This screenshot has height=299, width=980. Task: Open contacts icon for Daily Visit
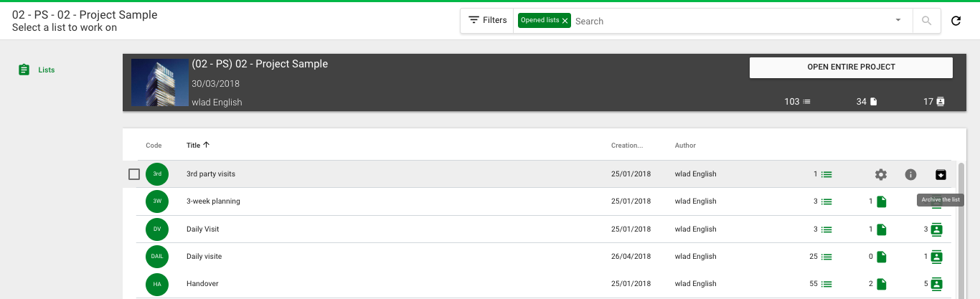tap(936, 229)
